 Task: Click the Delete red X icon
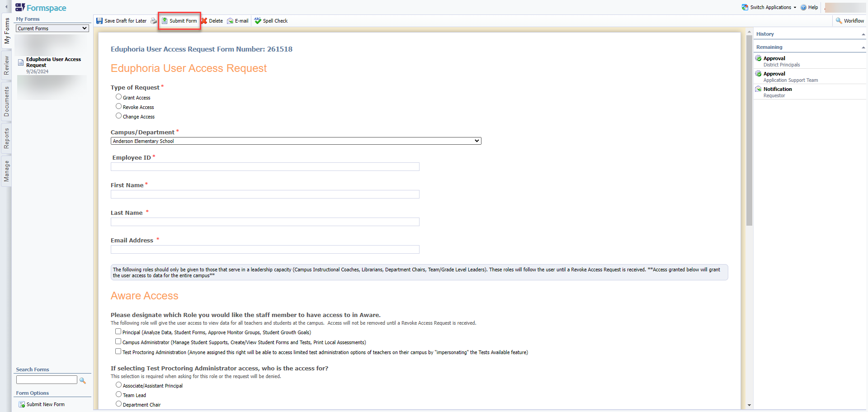pyautogui.click(x=204, y=21)
